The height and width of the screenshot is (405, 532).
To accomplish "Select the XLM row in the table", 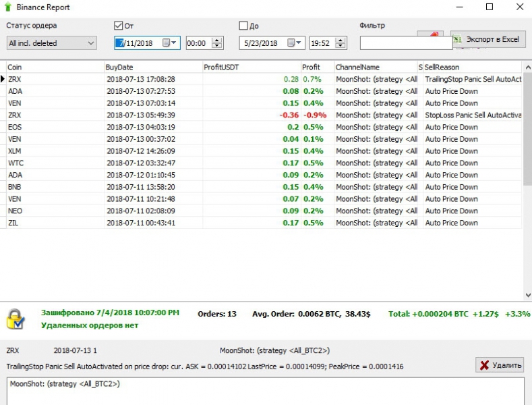I will (x=264, y=151).
